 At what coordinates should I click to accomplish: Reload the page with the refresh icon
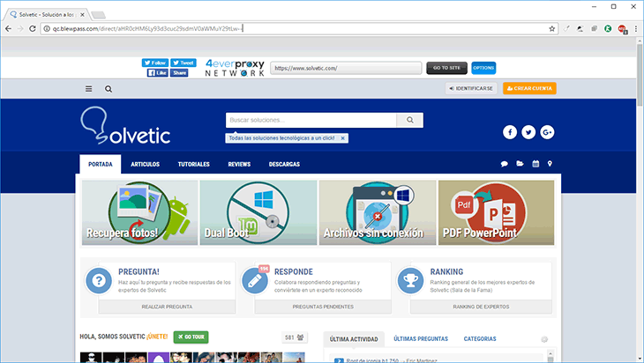pos(33,29)
